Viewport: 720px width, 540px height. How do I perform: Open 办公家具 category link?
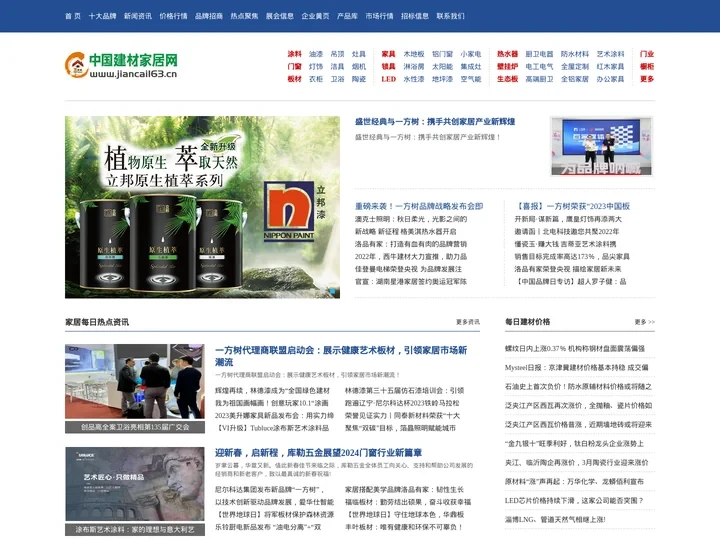[610, 79]
